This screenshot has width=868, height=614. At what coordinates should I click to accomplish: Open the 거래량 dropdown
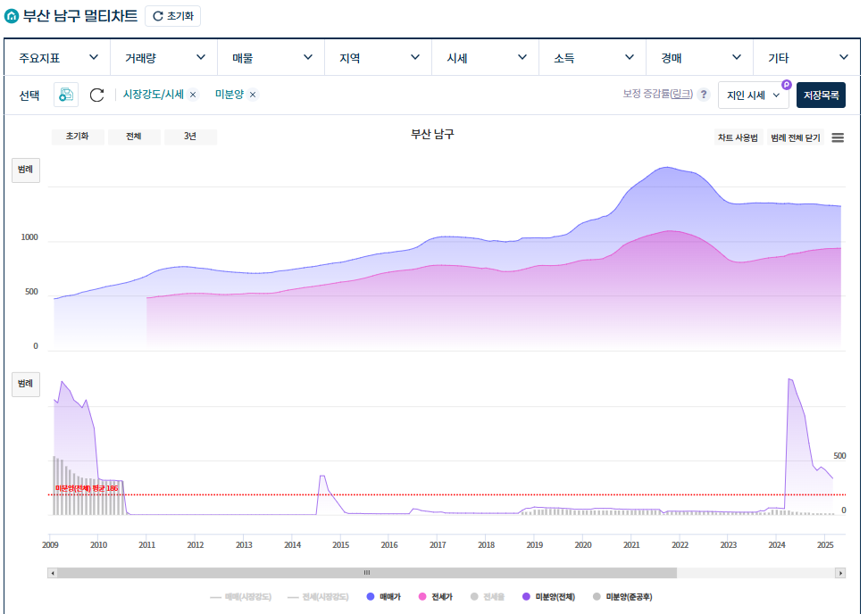pos(161,56)
